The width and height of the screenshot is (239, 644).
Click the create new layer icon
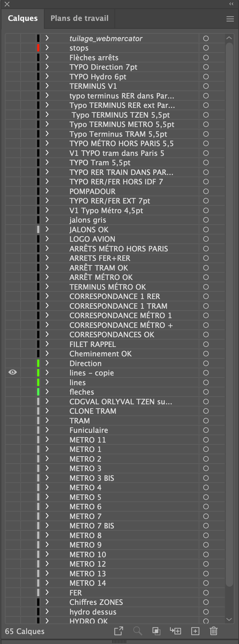(195, 631)
